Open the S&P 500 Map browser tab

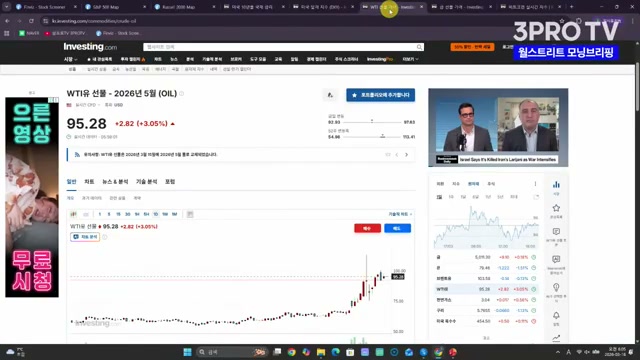pos(116,7)
